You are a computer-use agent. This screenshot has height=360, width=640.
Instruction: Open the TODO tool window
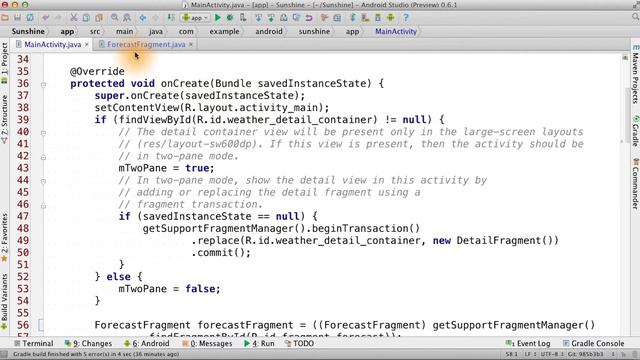[x=300, y=343]
